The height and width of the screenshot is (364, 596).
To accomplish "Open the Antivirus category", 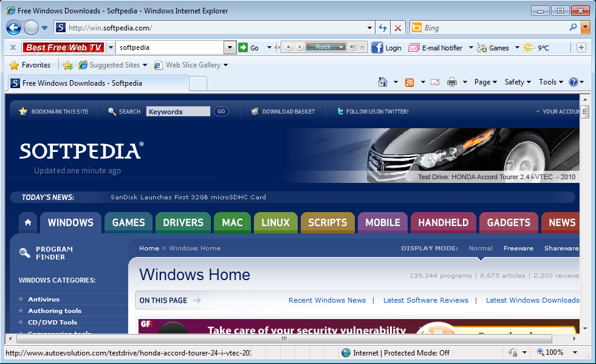I will tap(44, 300).
